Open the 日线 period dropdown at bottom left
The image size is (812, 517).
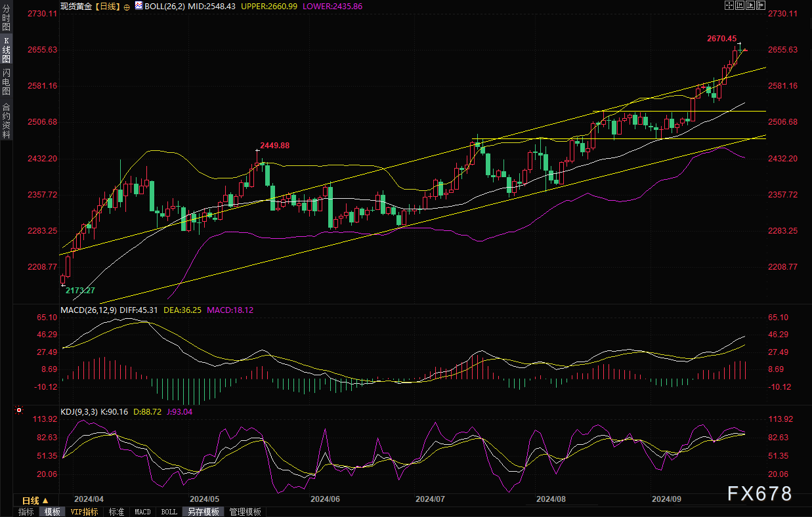click(36, 501)
